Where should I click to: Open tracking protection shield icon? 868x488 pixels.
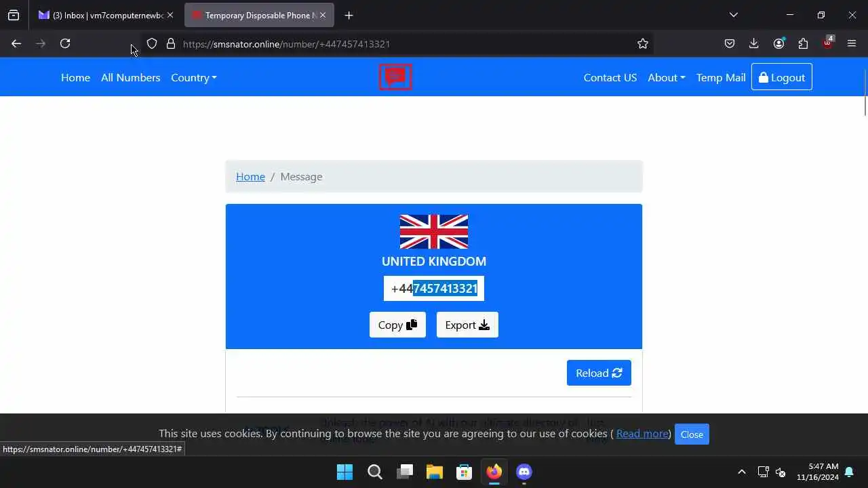(152, 43)
